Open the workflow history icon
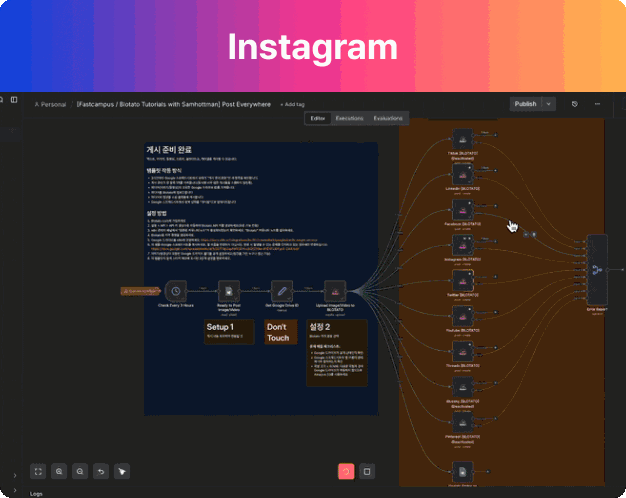Image resolution: width=626 pixels, height=498 pixels. [x=574, y=104]
